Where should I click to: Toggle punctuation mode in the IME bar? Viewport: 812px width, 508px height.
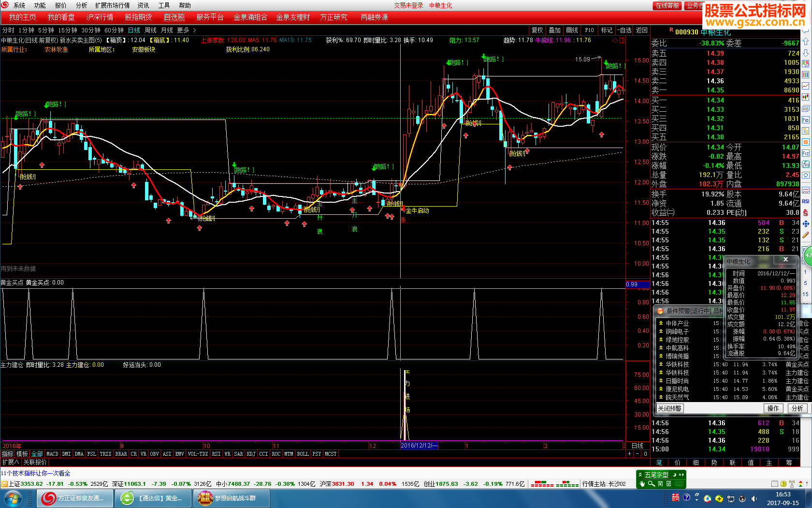[x=681, y=475]
